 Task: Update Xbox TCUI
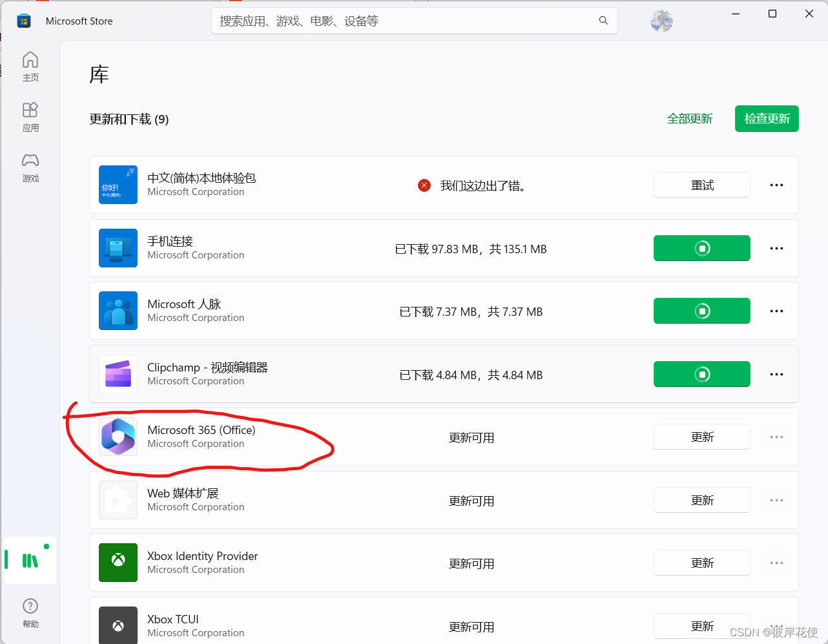[702, 626]
